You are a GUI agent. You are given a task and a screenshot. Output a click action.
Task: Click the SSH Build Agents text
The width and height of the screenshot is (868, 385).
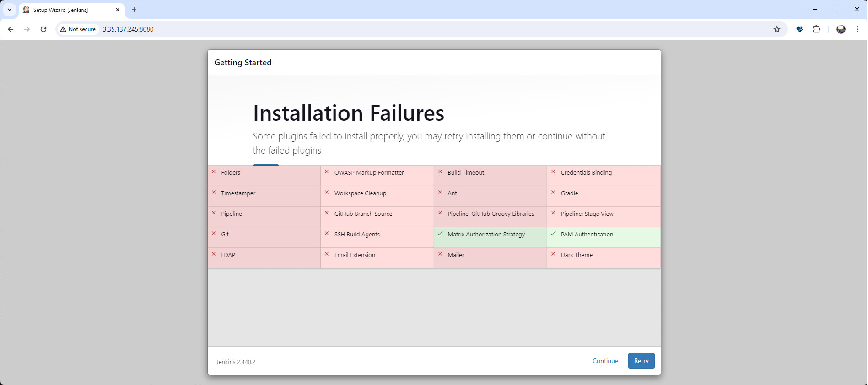click(357, 235)
